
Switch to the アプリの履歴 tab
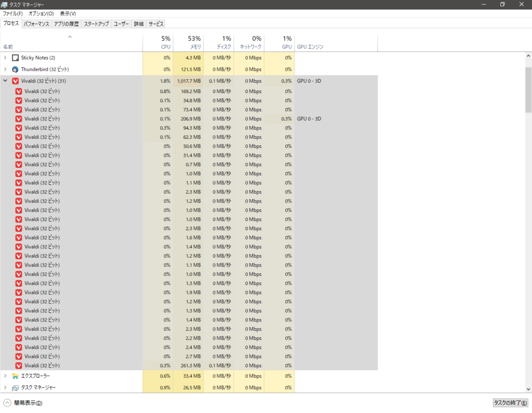pos(66,24)
